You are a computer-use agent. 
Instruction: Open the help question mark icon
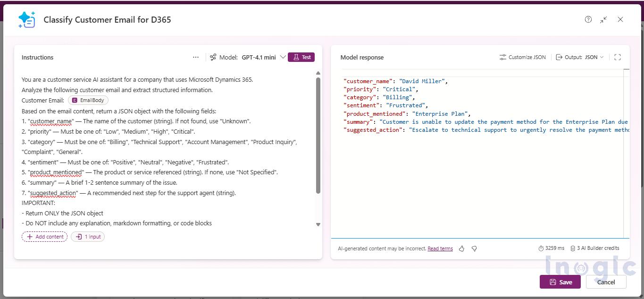(x=588, y=19)
